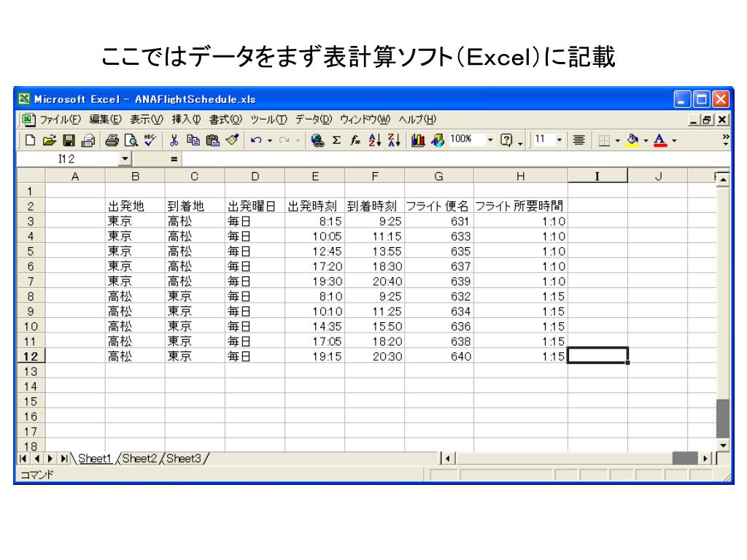Image resolution: width=747 pixels, height=560 pixels.
Task: Open the Office Assistant help icon
Action: [x=506, y=140]
